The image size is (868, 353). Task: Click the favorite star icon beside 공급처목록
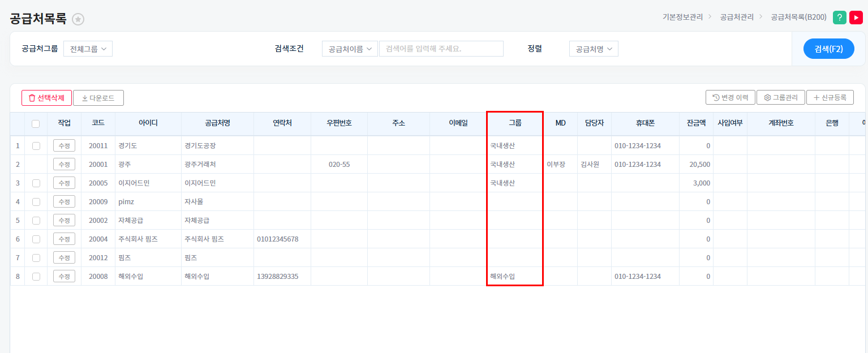point(78,19)
